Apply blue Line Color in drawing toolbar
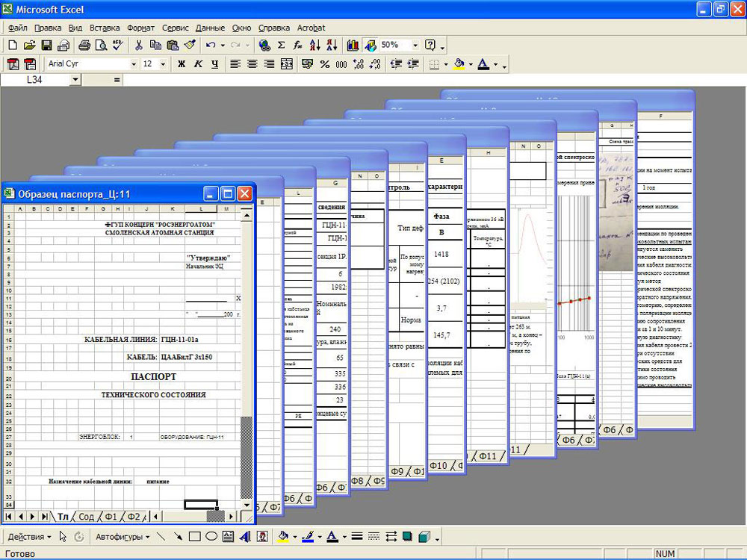Image resolution: width=747 pixels, height=560 pixels. pos(308,537)
